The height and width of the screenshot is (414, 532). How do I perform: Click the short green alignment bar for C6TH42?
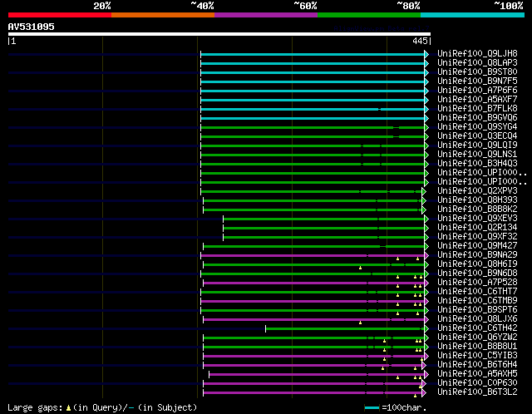click(x=345, y=329)
